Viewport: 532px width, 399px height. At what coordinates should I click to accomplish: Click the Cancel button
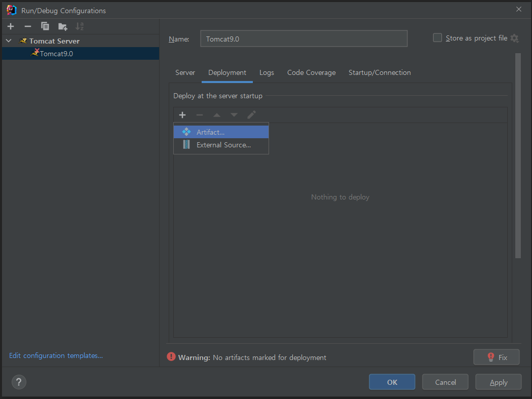tap(445, 382)
